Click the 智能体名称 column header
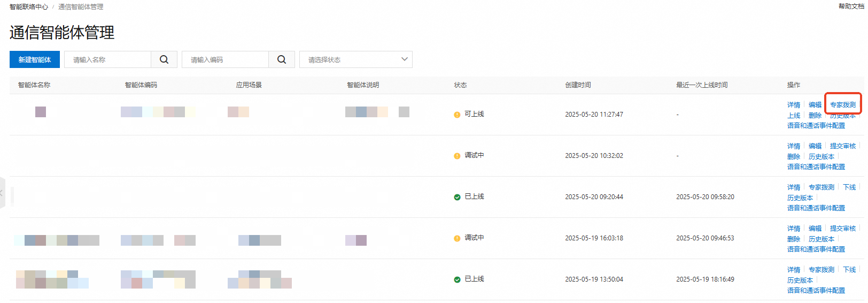 click(34, 85)
